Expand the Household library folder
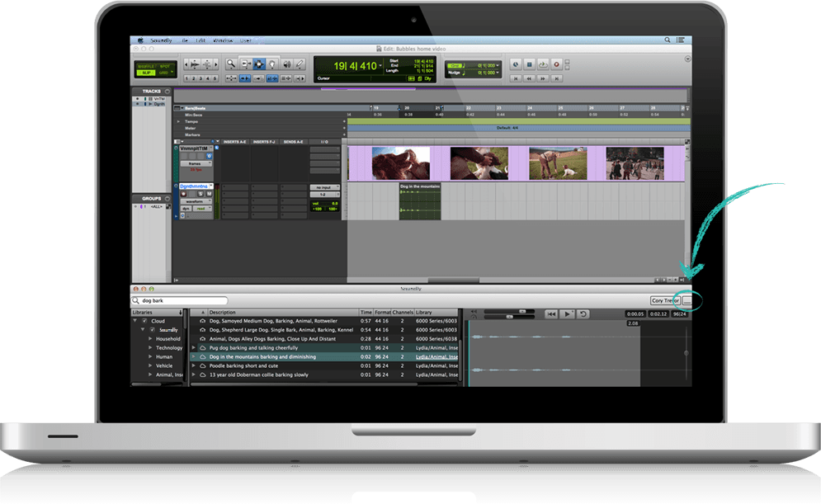This screenshot has height=504, width=821. [x=150, y=339]
